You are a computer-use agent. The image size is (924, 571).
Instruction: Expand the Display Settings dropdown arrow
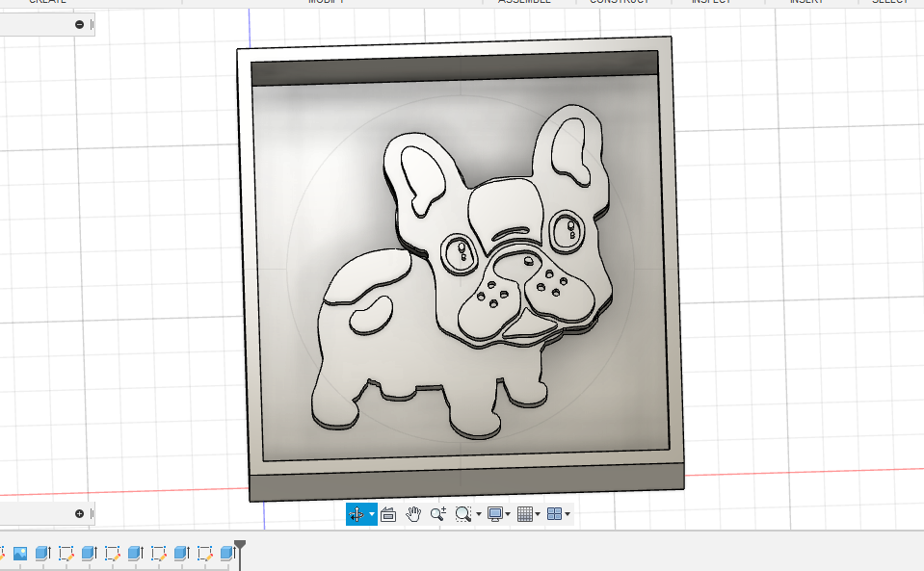pos(508,514)
